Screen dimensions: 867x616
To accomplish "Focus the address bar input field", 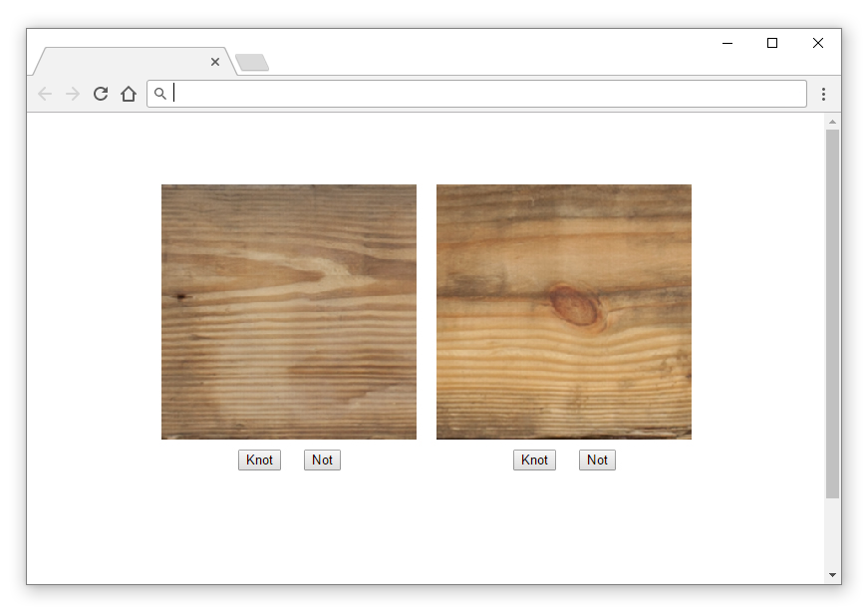I will (x=476, y=94).
